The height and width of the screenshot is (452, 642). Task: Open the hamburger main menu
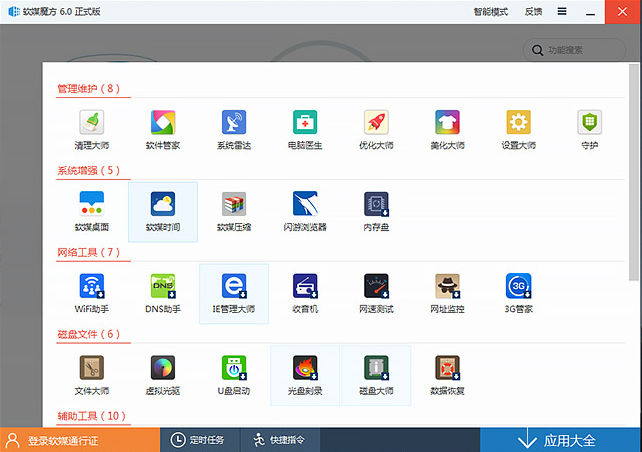click(562, 11)
